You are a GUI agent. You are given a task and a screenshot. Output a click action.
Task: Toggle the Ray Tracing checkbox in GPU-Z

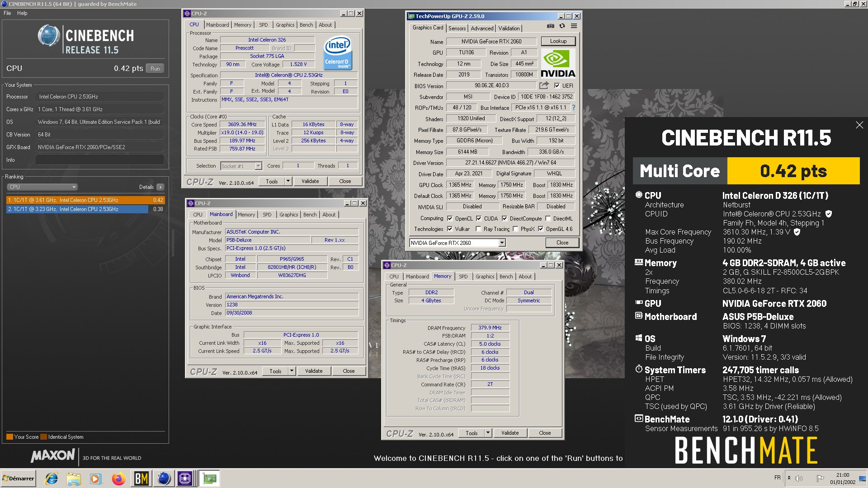[x=478, y=229]
